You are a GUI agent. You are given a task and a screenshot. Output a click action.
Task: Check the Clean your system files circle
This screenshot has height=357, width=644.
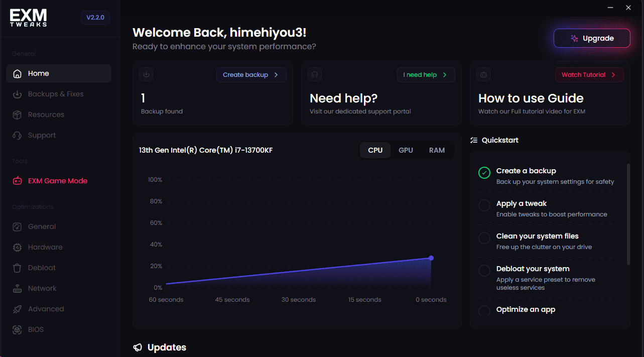tap(484, 238)
